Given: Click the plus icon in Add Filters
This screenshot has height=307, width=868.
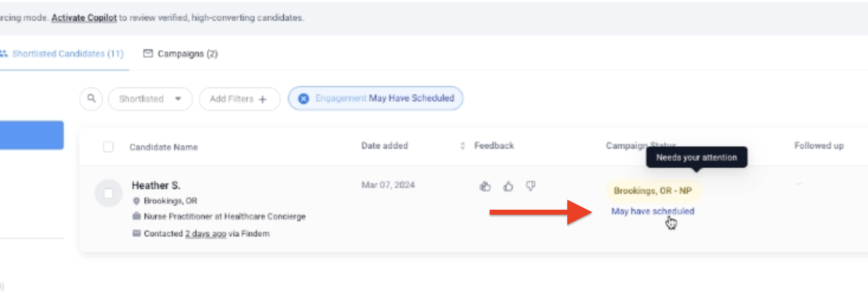Looking at the screenshot, I should 263,99.
